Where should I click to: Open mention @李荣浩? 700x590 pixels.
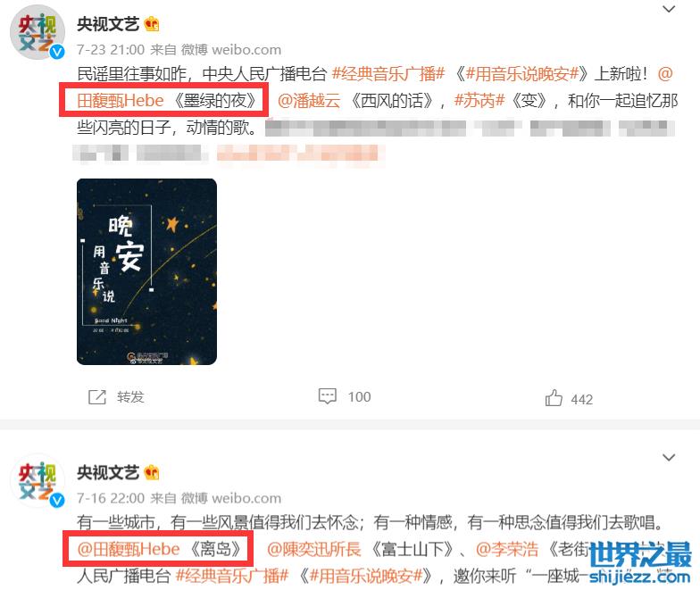507,549
